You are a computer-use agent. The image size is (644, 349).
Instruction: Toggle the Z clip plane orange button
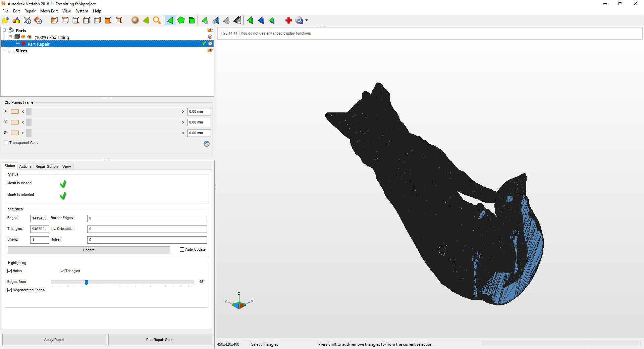(x=15, y=133)
